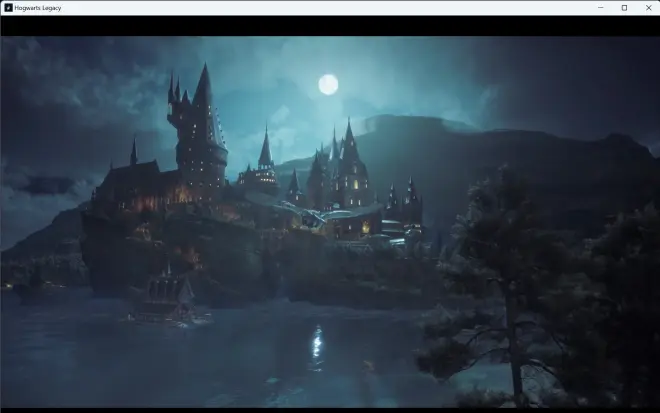Click the winged creature flying by the castle
This screenshot has height=413, width=660.
pos(300,213)
